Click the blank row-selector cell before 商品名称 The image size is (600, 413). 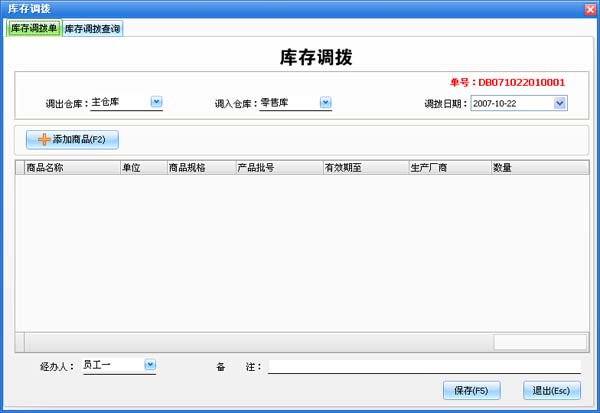[x=19, y=168]
